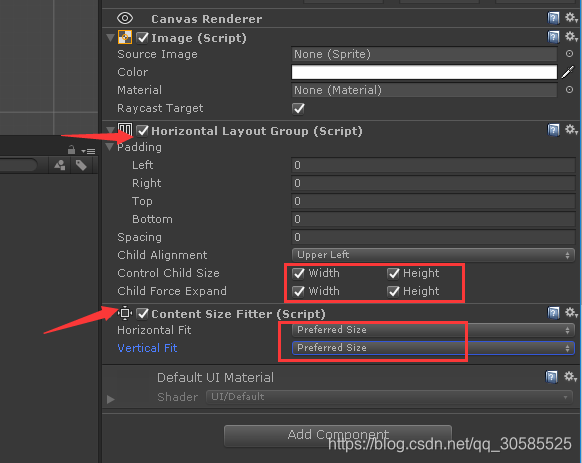The height and width of the screenshot is (463, 582).
Task: Open Content Size Fitter gear menu
Action: click(x=571, y=313)
